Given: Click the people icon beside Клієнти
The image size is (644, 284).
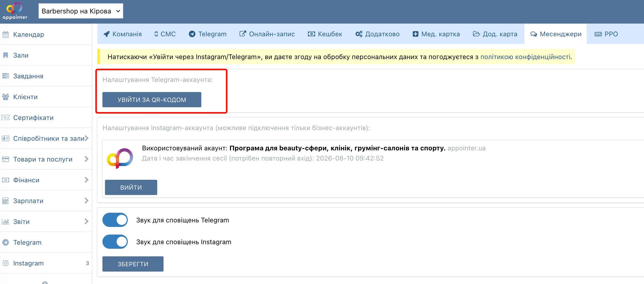Looking at the screenshot, I should (6, 97).
